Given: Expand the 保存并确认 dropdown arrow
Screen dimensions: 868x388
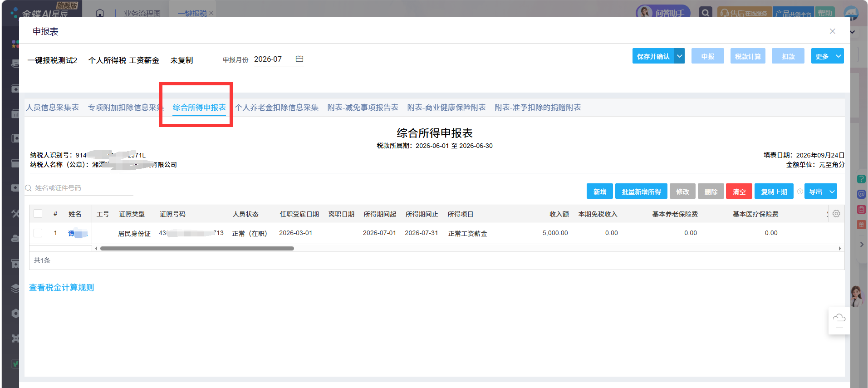Looking at the screenshot, I should (x=679, y=56).
